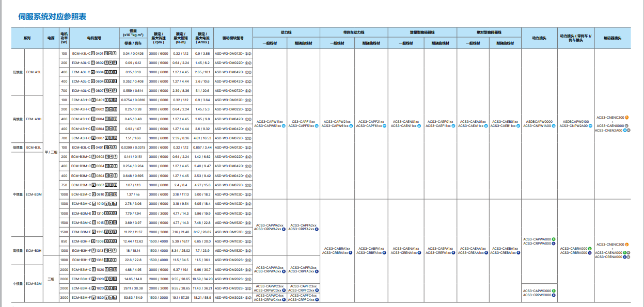Click the ACS3-CAEFA1xx cable part number

tap(438, 249)
